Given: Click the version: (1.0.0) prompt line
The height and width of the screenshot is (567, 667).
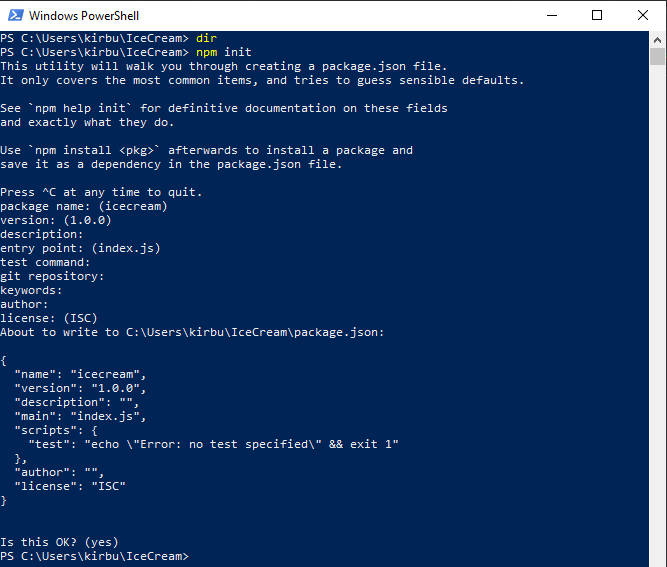Looking at the screenshot, I should 56,220.
